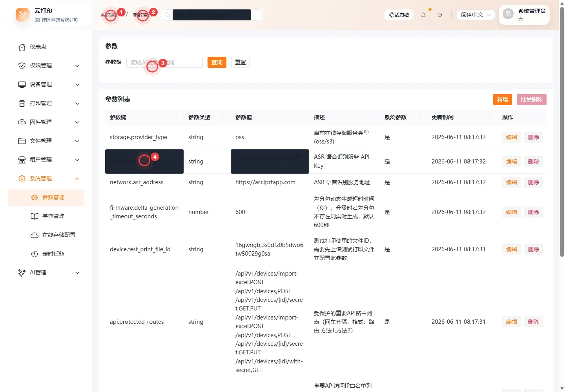Expand the 打印管理 menu chevron

coord(77,103)
